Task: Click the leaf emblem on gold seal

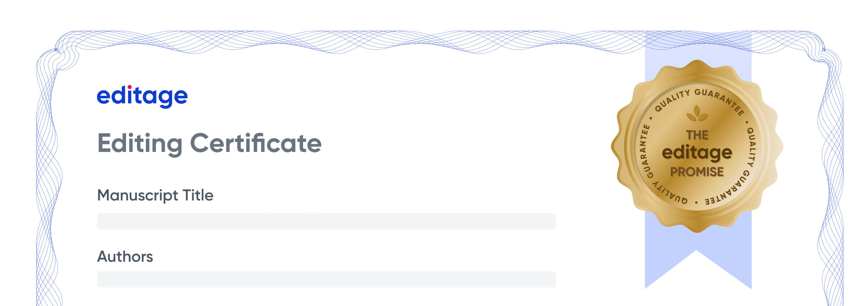Action: click(x=697, y=113)
